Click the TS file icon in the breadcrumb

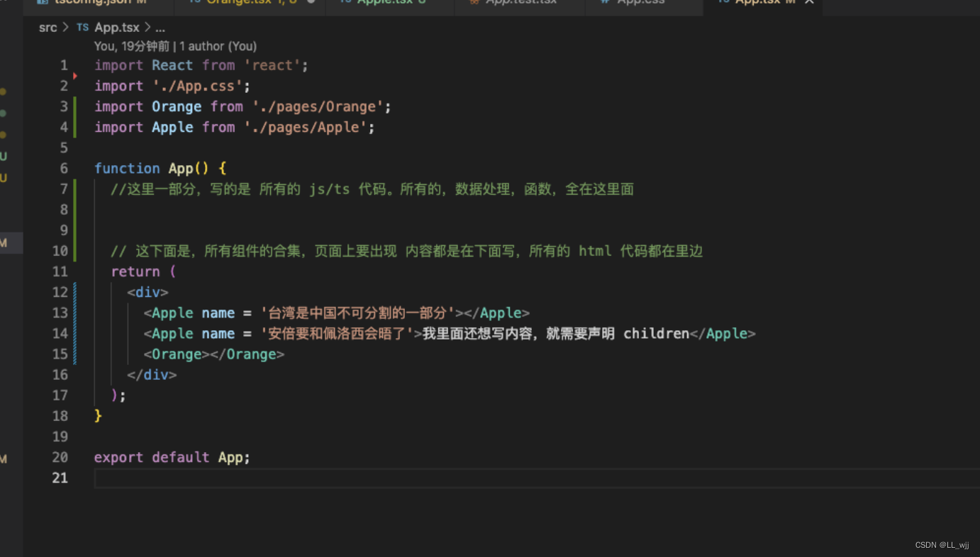click(x=83, y=28)
